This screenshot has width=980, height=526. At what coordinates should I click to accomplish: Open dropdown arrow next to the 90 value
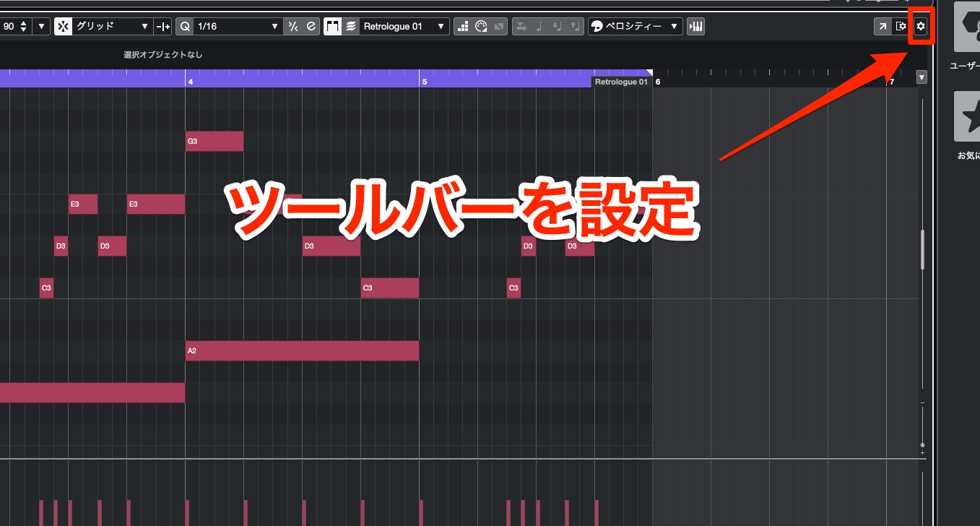tap(41, 27)
